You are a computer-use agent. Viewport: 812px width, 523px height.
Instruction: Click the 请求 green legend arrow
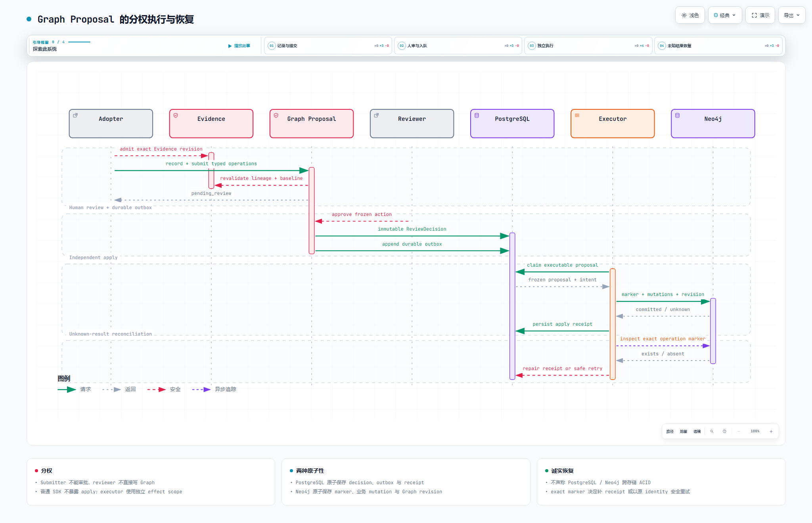[x=67, y=390]
